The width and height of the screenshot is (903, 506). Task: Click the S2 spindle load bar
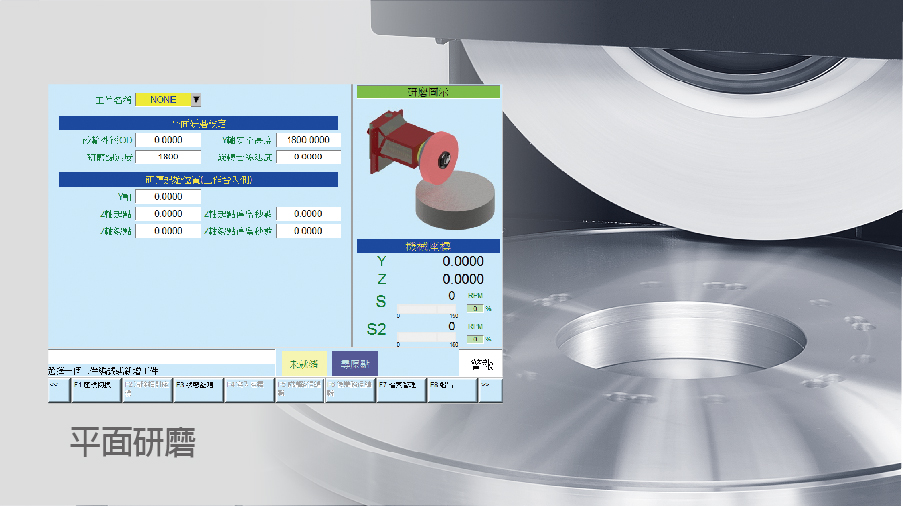[x=427, y=338]
